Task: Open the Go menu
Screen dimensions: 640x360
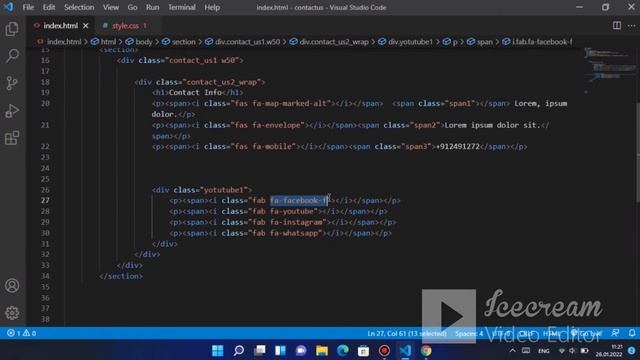Action: point(132,7)
